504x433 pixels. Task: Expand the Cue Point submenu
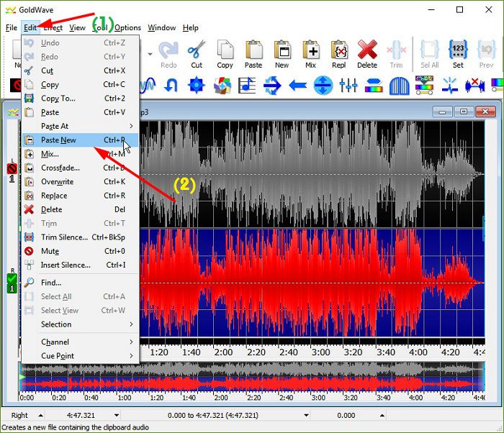(x=81, y=355)
